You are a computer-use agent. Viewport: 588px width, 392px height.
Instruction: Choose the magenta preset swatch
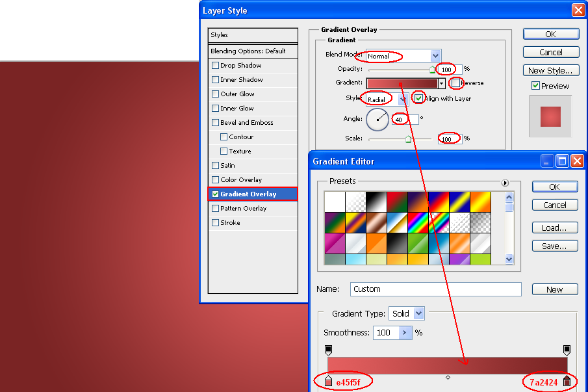pyautogui.click(x=335, y=243)
